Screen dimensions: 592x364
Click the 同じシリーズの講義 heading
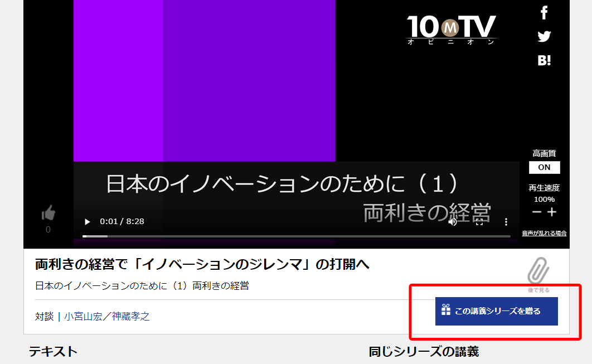click(x=424, y=351)
